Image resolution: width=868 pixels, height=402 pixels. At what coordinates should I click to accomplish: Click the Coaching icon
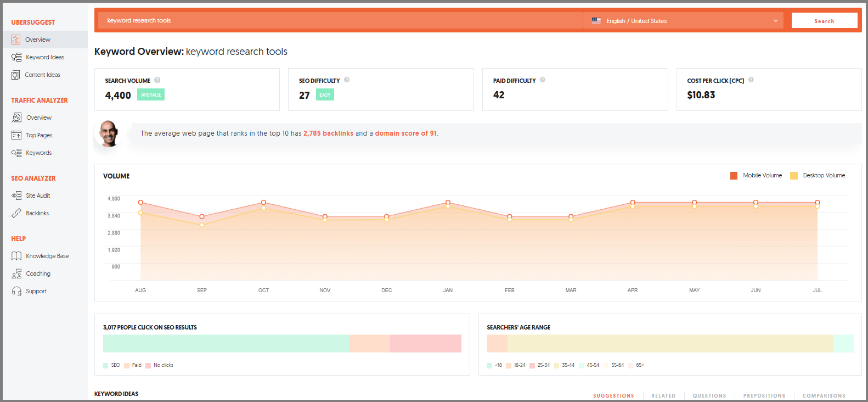tap(16, 273)
